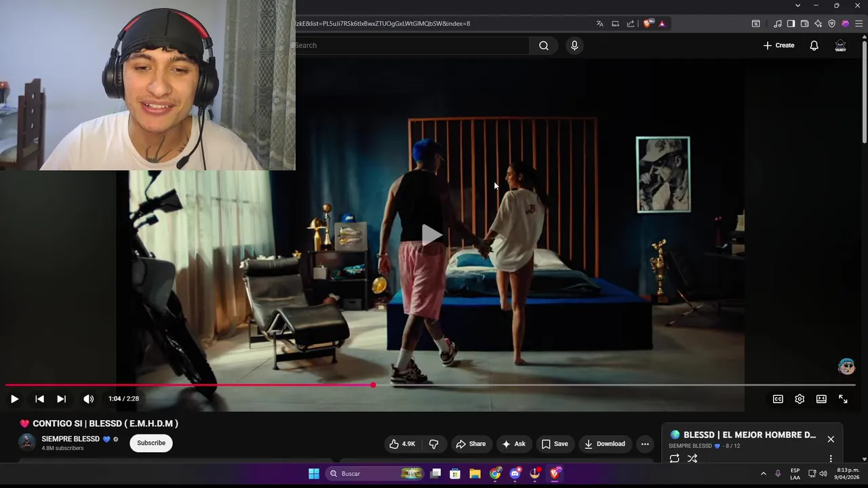Open Brave VPN shield icon
The image size is (868, 488).
(831, 24)
